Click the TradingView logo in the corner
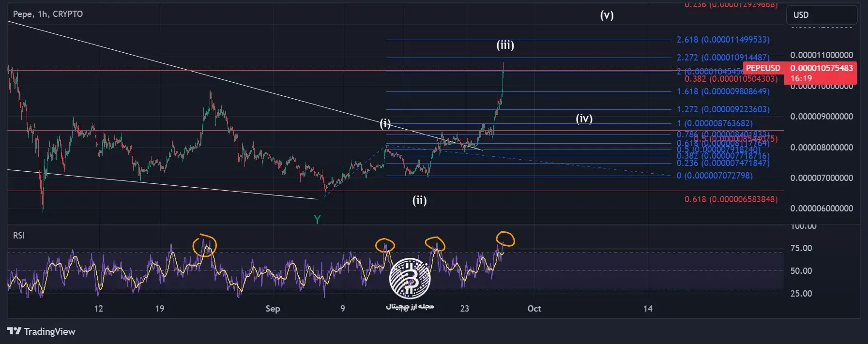The image size is (868, 344). (41, 331)
